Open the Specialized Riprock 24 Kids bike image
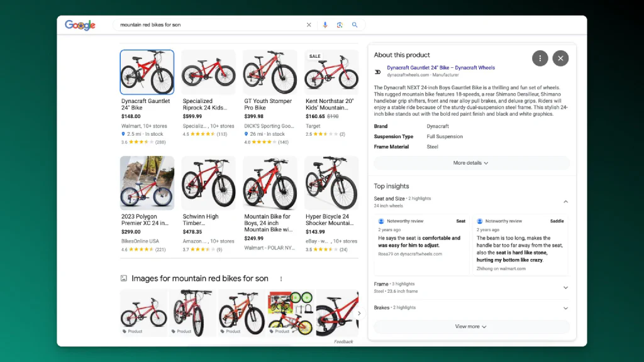The image size is (644, 362). (209, 72)
